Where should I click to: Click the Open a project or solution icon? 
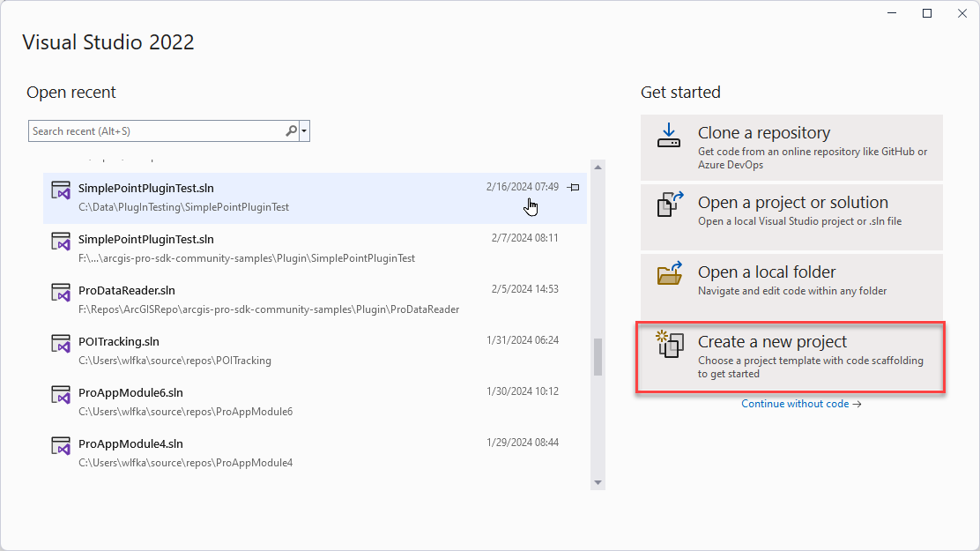[669, 204]
